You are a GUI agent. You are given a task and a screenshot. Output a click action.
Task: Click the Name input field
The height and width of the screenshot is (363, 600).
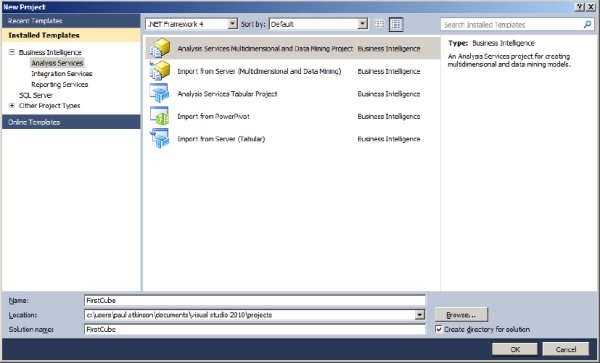click(254, 300)
